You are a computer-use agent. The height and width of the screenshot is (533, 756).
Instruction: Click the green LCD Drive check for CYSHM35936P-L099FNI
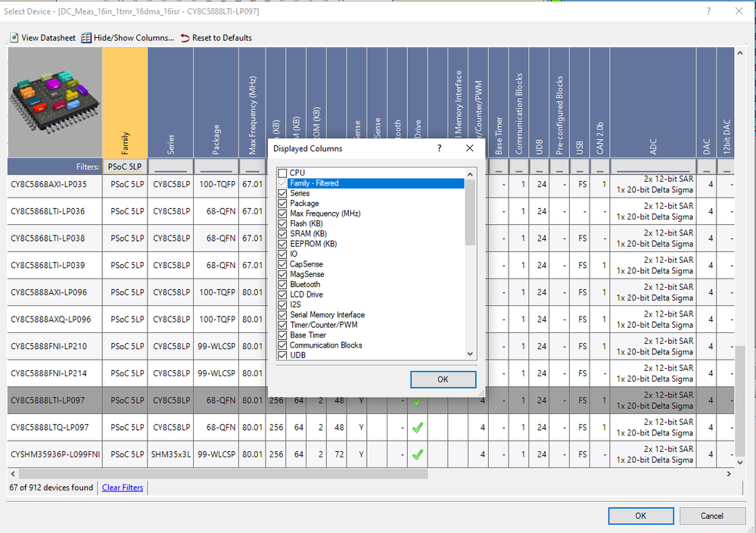pos(418,454)
